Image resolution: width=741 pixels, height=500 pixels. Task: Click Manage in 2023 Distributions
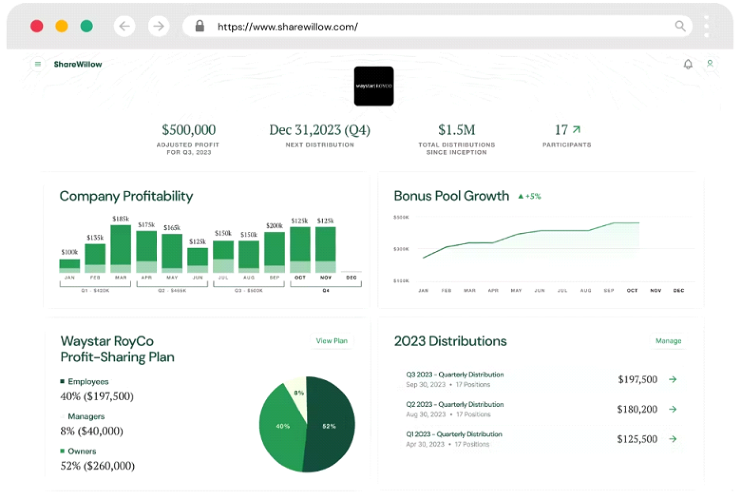[x=668, y=341]
